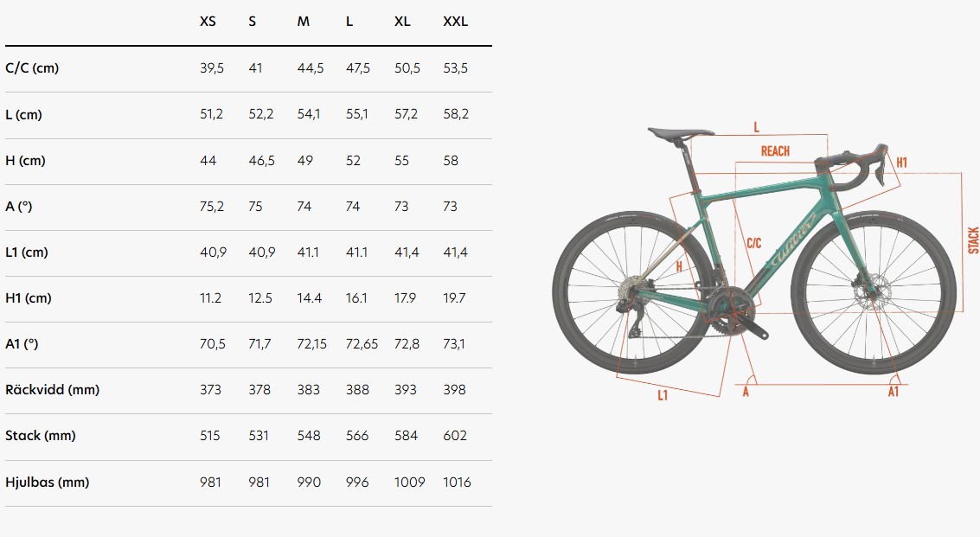
Task: Click the M size column header
Action: click(x=303, y=22)
